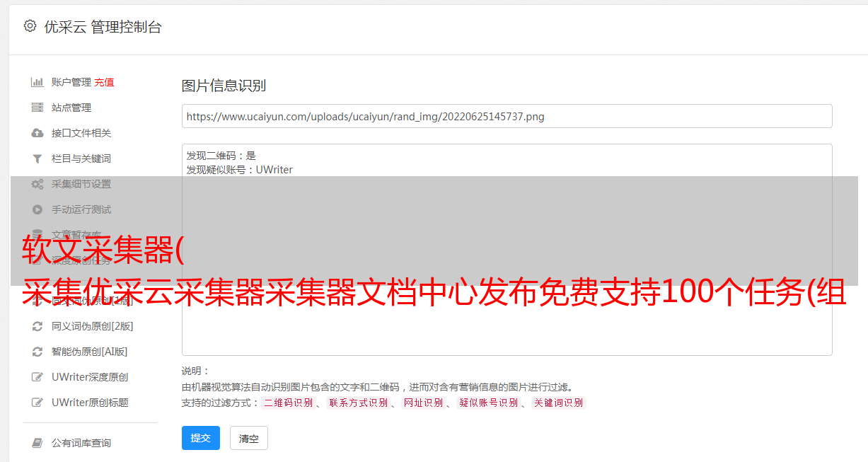Click the 二维码识别 filter tag
The width and height of the screenshot is (868, 462).
(x=288, y=403)
